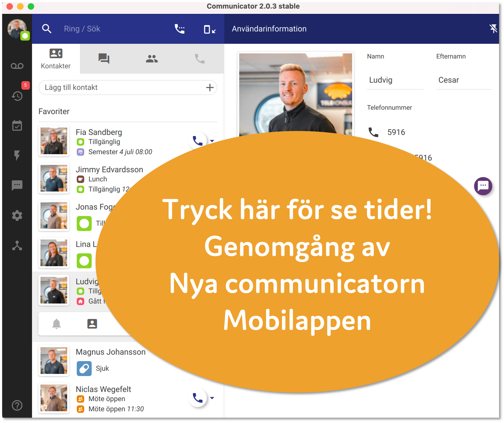
Task: Click your own profile avatar
Action: [17, 29]
